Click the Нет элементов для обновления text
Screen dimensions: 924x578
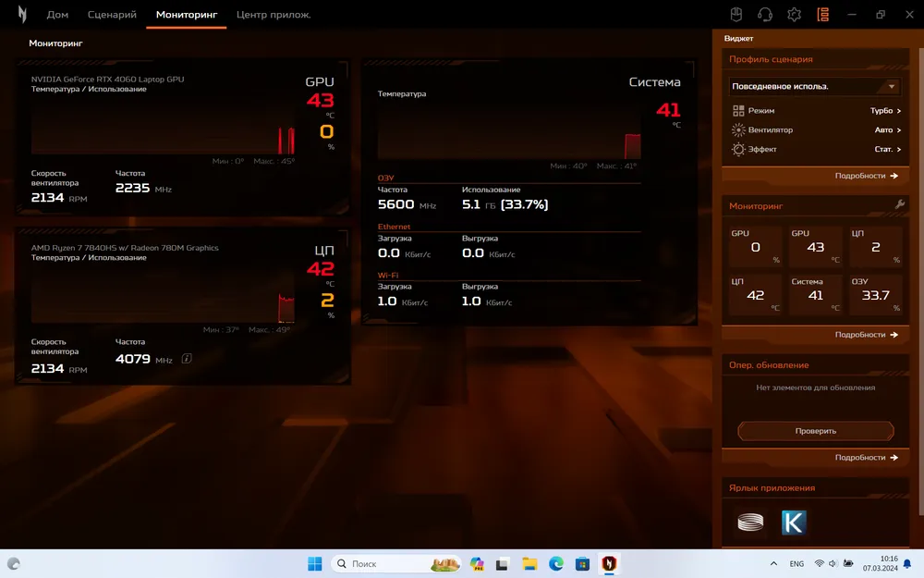coord(816,388)
